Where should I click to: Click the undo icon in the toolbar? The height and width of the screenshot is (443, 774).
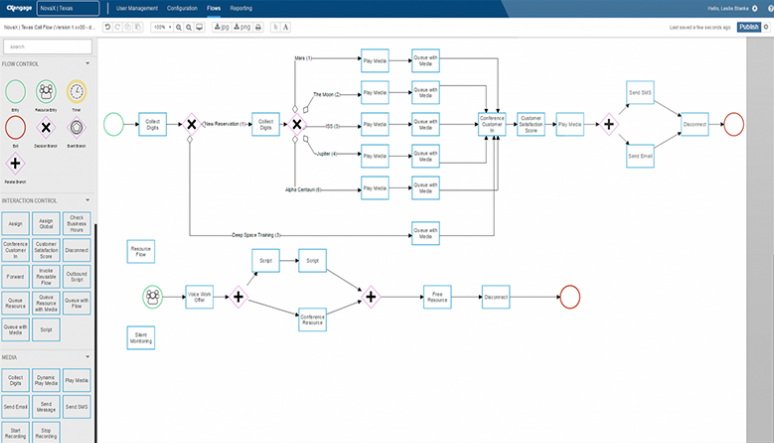click(x=107, y=27)
